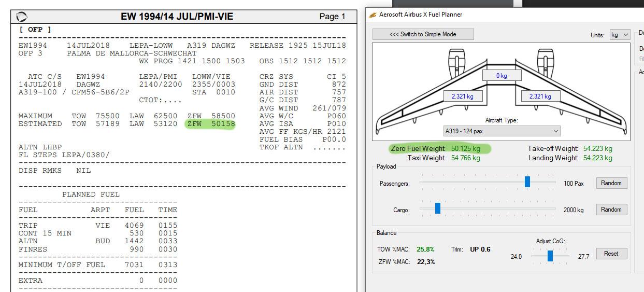Click the center tank 0 kg field
This screenshot has height=292, width=644.
tap(501, 75)
